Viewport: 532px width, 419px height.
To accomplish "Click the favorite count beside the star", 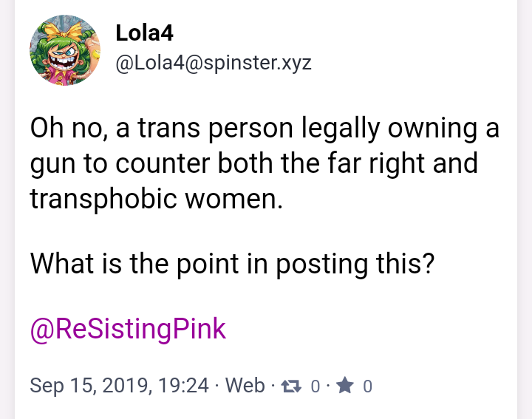I will (367, 386).
